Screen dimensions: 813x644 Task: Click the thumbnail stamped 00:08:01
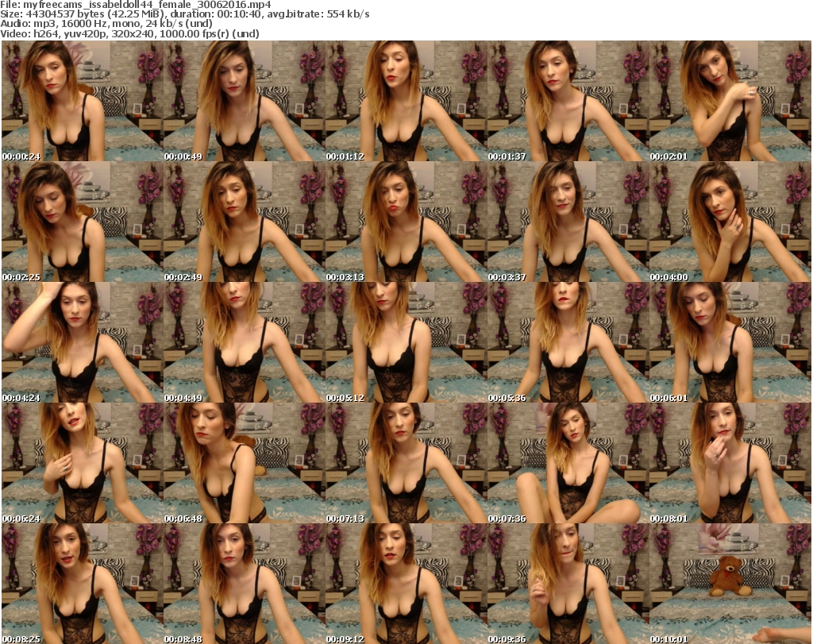(x=730, y=464)
